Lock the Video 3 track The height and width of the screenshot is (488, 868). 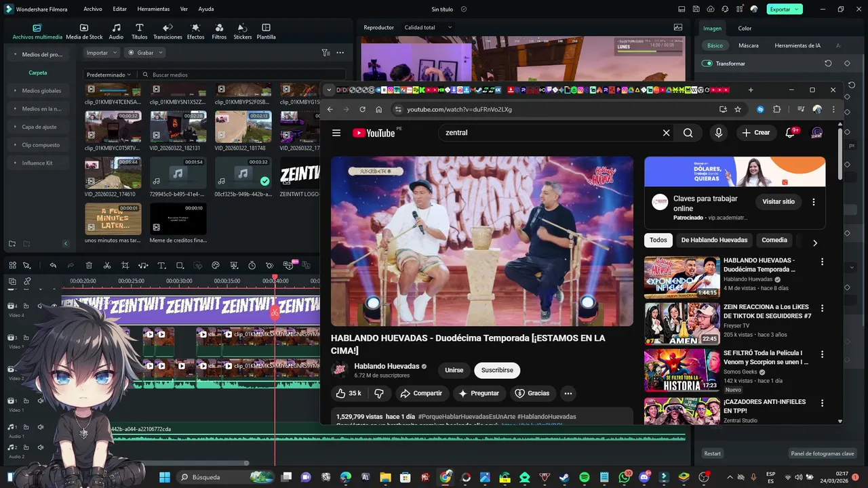tap(28, 338)
